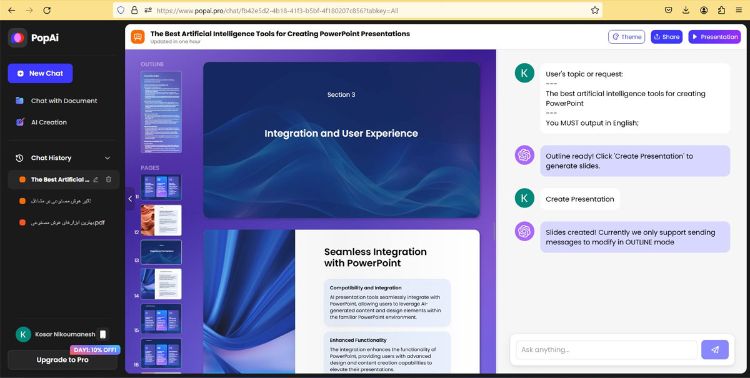
Task: Click the URL address bar
Action: click(x=358, y=10)
